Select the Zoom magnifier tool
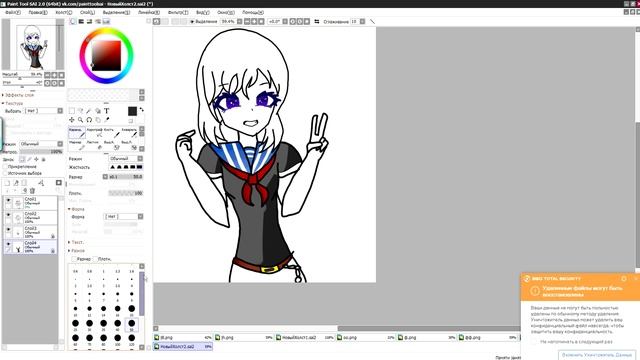640x360 pixels. [80, 120]
